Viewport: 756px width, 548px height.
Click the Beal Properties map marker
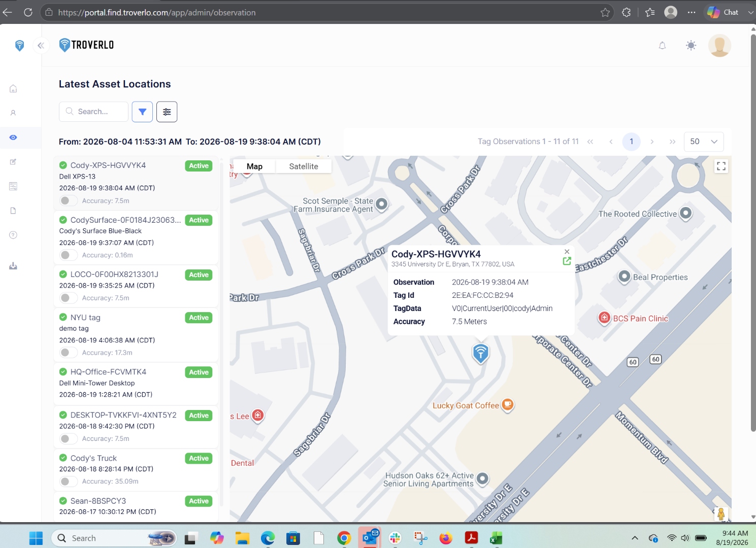pos(624,277)
